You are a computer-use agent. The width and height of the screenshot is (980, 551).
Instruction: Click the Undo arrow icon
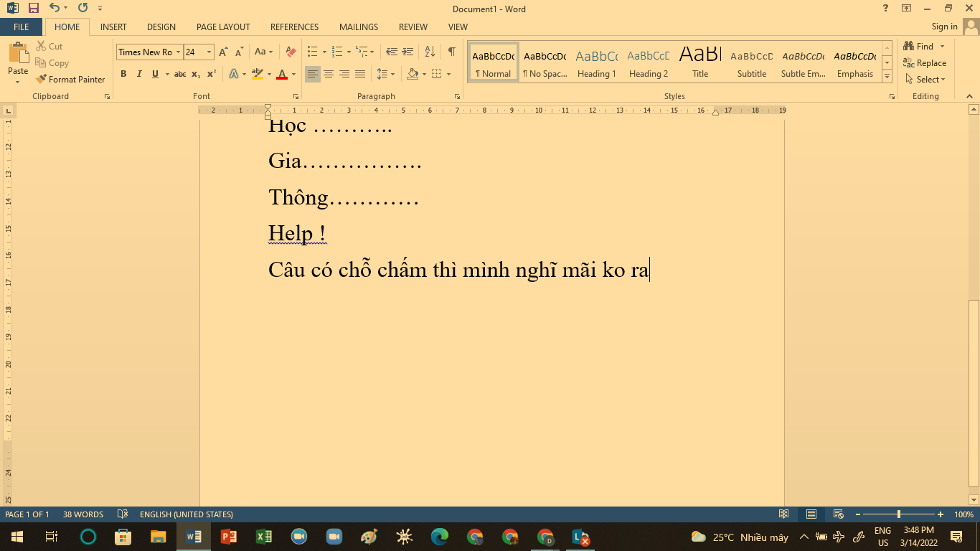(55, 9)
